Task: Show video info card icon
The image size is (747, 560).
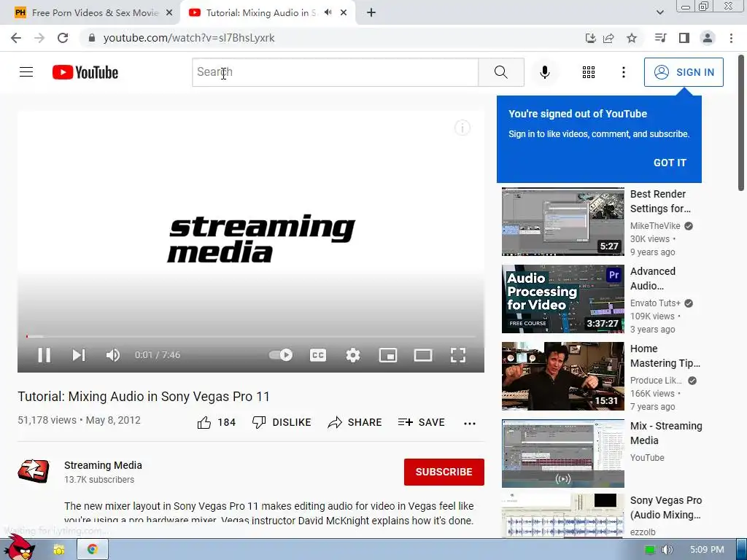Action: pyautogui.click(x=462, y=128)
